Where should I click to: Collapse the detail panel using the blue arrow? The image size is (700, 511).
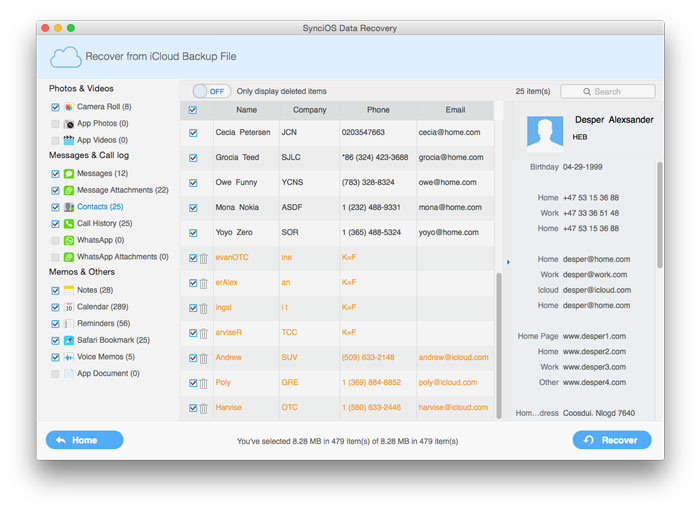(508, 262)
